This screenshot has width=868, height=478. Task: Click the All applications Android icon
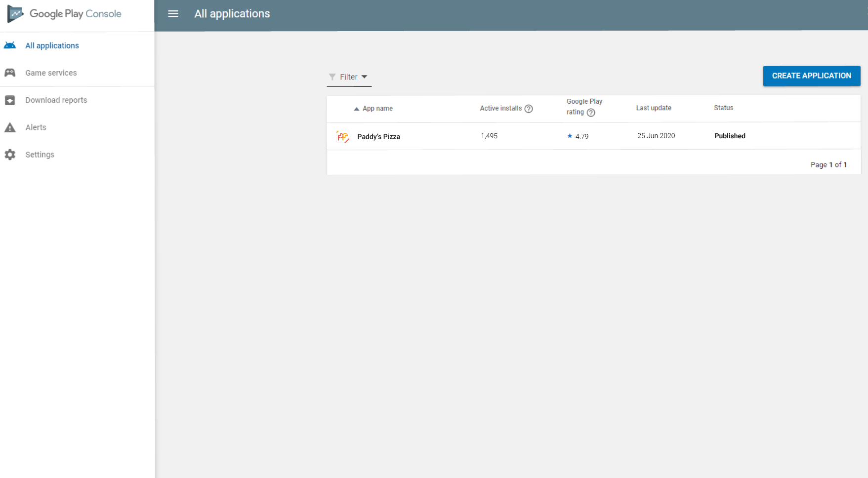click(10, 45)
